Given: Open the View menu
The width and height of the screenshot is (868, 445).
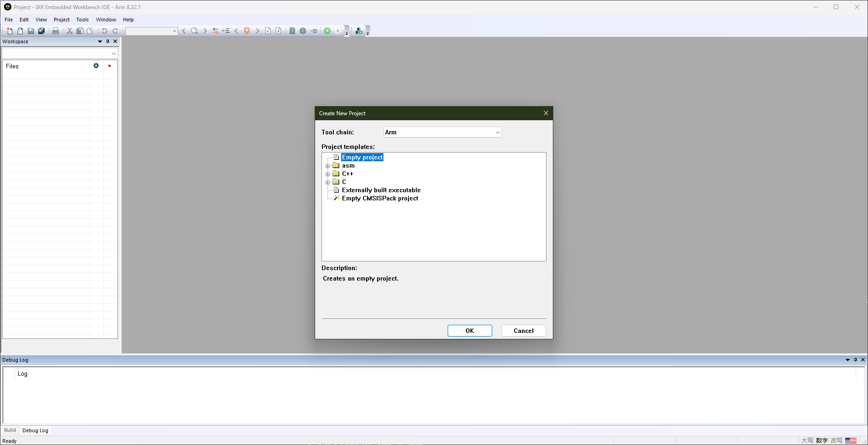Looking at the screenshot, I should pyautogui.click(x=41, y=20).
